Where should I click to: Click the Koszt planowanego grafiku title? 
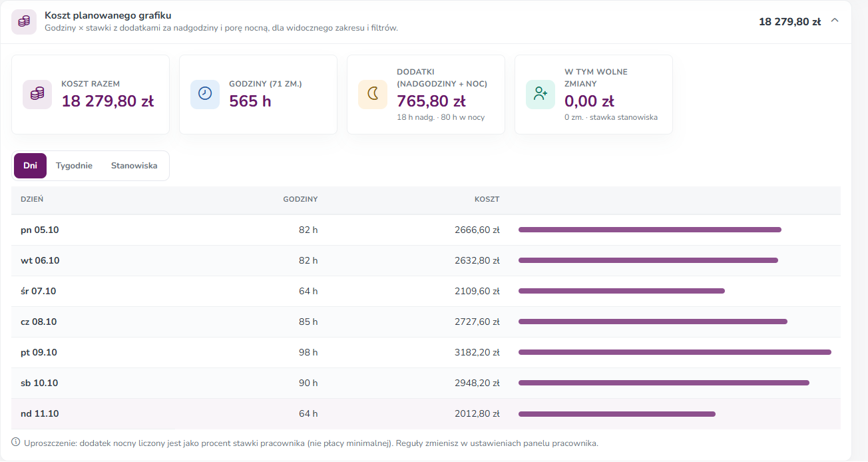[108, 15]
